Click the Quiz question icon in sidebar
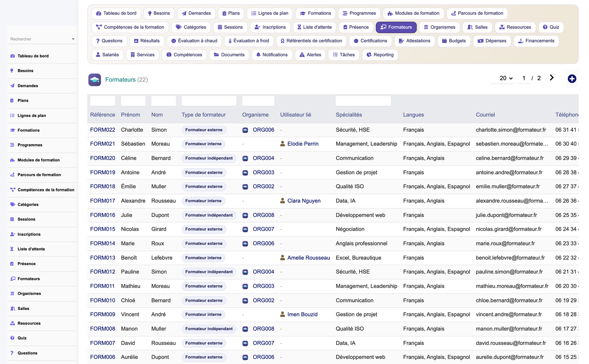 (x=12, y=338)
